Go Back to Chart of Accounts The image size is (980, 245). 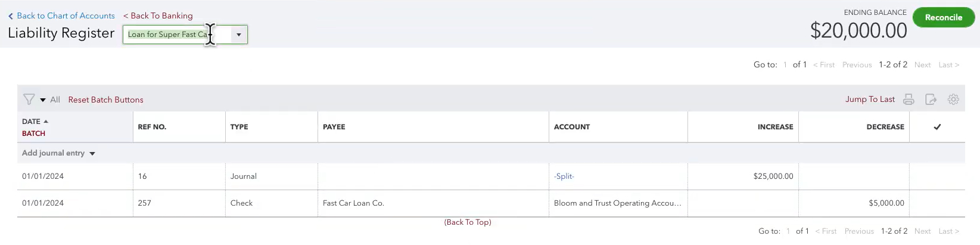point(61,15)
